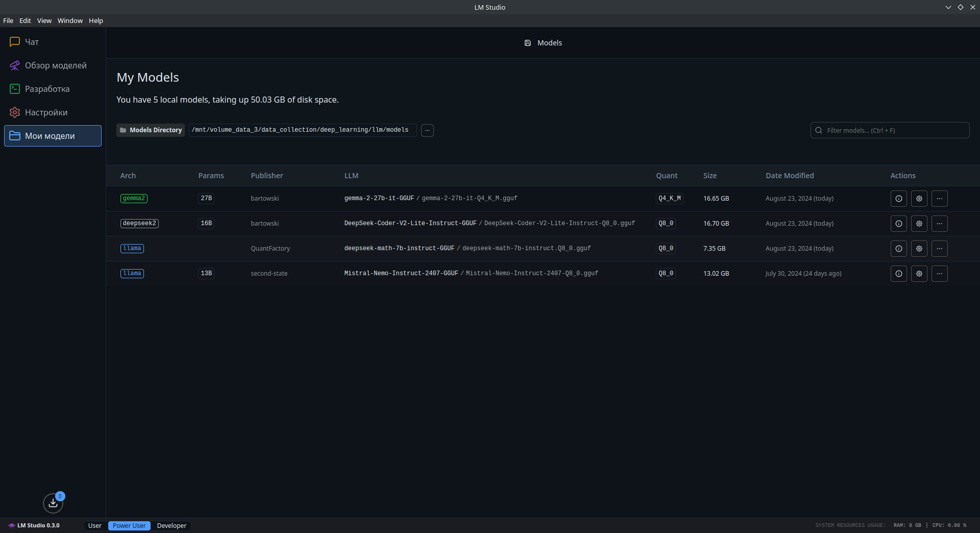Click the Models Directory folder label

coord(151,130)
